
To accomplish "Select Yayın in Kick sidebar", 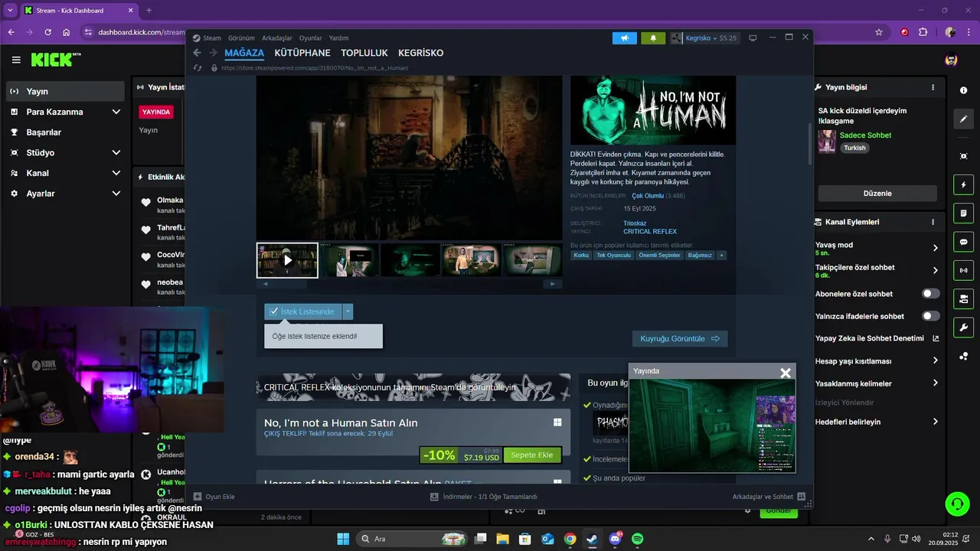I will 64,91.
